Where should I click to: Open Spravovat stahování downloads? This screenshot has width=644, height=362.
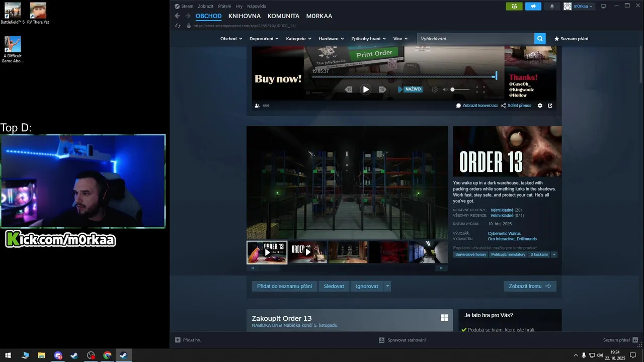pyautogui.click(x=403, y=340)
